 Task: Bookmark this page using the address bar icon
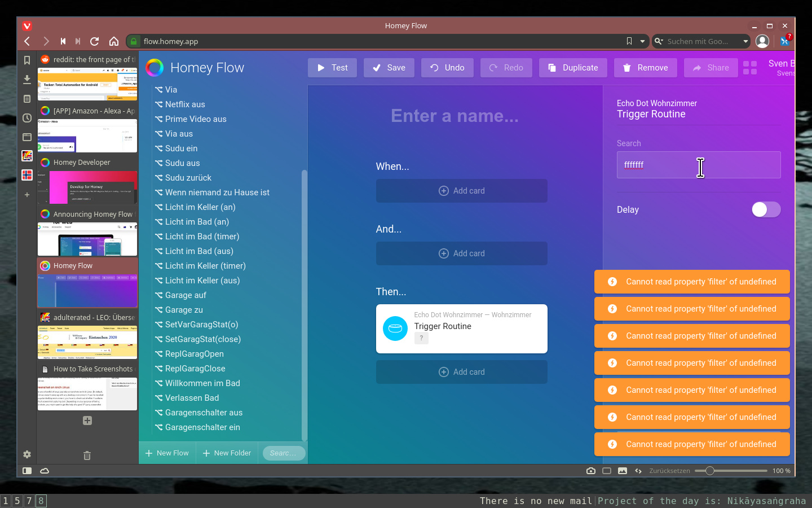[629, 41]
